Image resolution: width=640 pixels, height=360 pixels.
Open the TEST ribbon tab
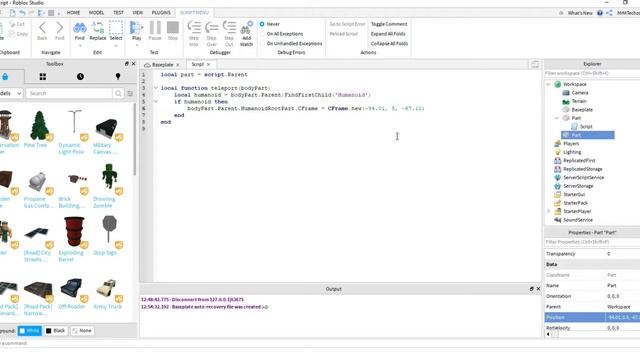pos(118,13)
